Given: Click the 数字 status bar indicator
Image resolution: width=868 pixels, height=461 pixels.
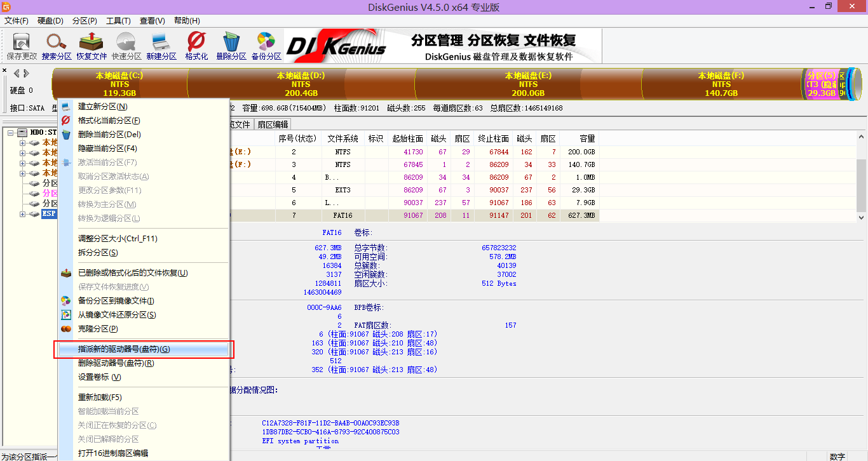Looking at the screenshot, I should (x=837, y=457).
